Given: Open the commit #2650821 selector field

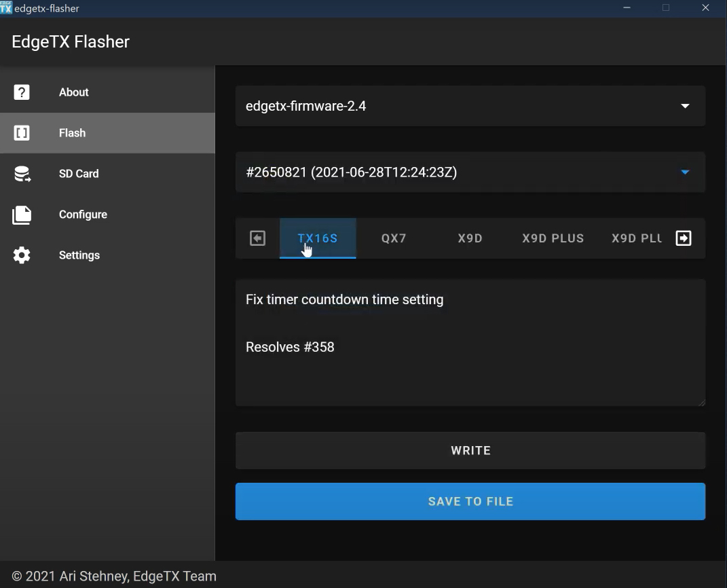Looking at the screenshot, I should pos(470,172).
